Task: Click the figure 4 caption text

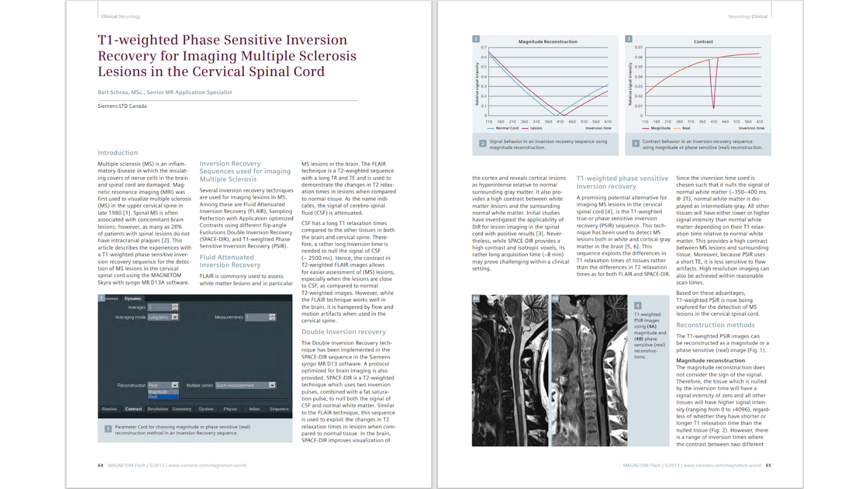Action: pos(650,336)
